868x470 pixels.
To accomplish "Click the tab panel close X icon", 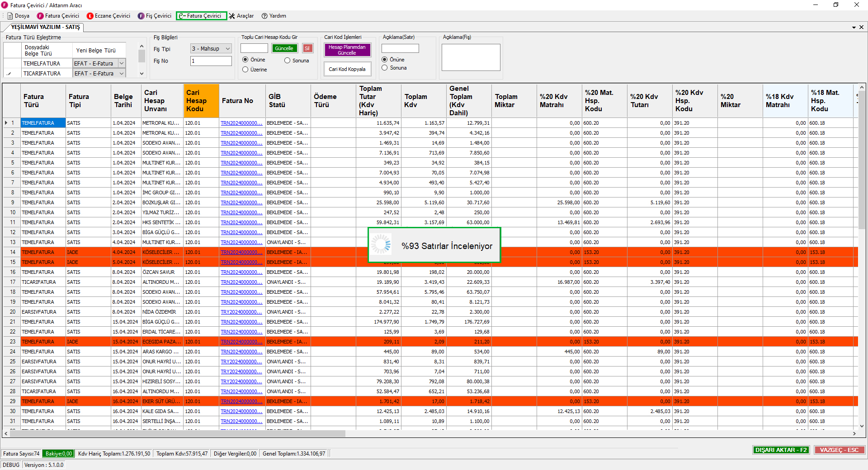I will pos(861,27).
